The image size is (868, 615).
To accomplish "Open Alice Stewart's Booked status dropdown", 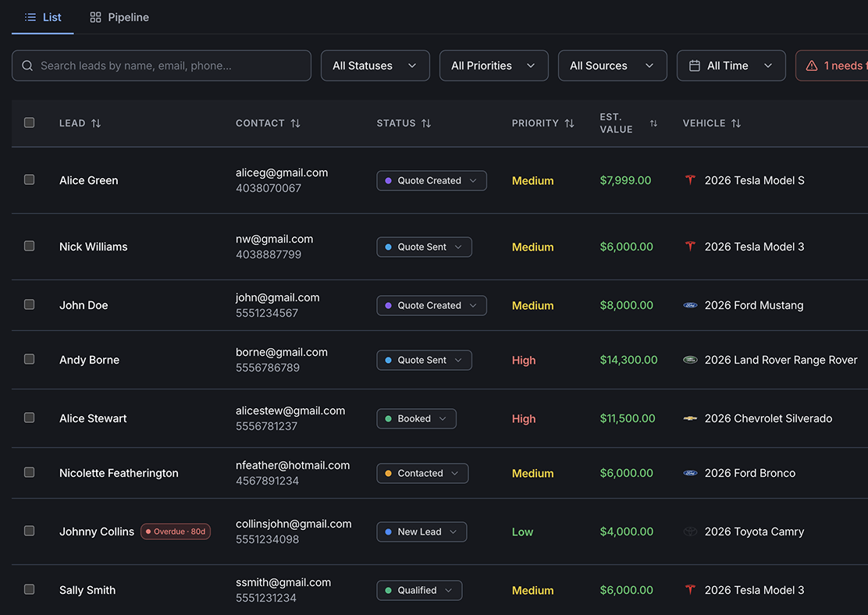I will click(416, 418).
